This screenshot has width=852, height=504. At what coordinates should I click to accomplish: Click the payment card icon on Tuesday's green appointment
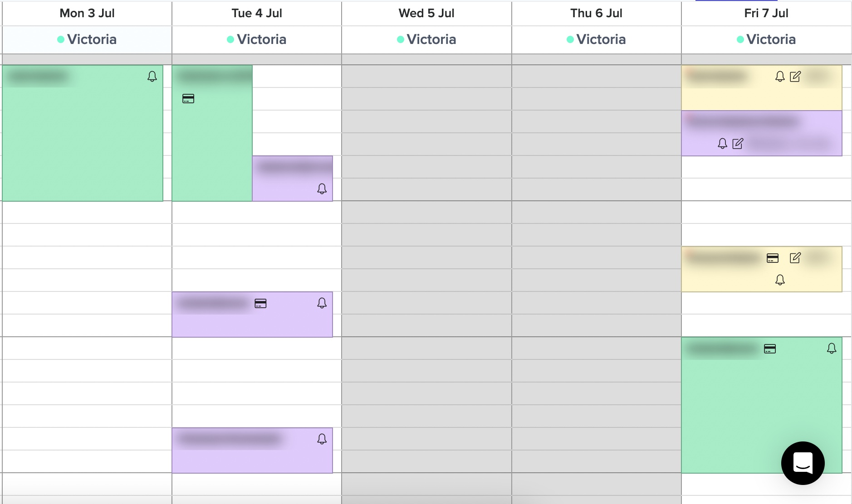coord(188,98)
